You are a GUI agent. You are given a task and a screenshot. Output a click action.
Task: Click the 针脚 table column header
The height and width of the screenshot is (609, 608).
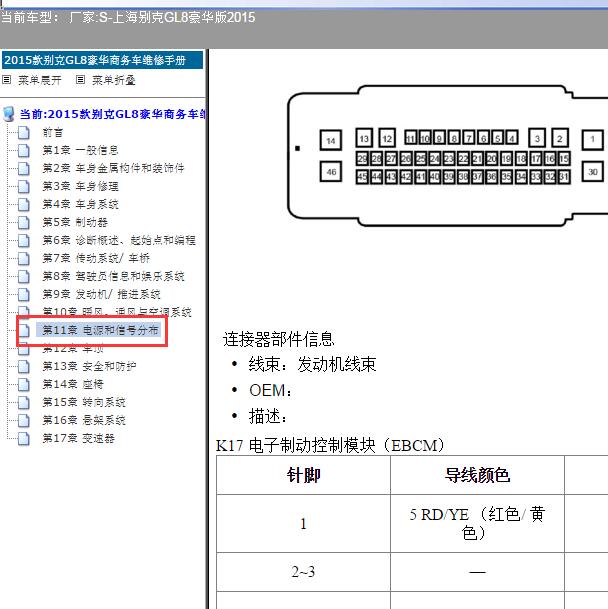(x=303, y=475)
